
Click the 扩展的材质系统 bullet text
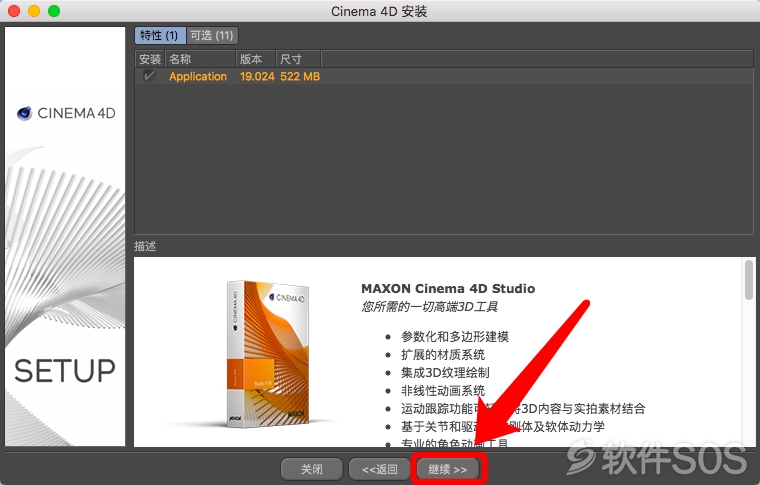coord(443,355)
